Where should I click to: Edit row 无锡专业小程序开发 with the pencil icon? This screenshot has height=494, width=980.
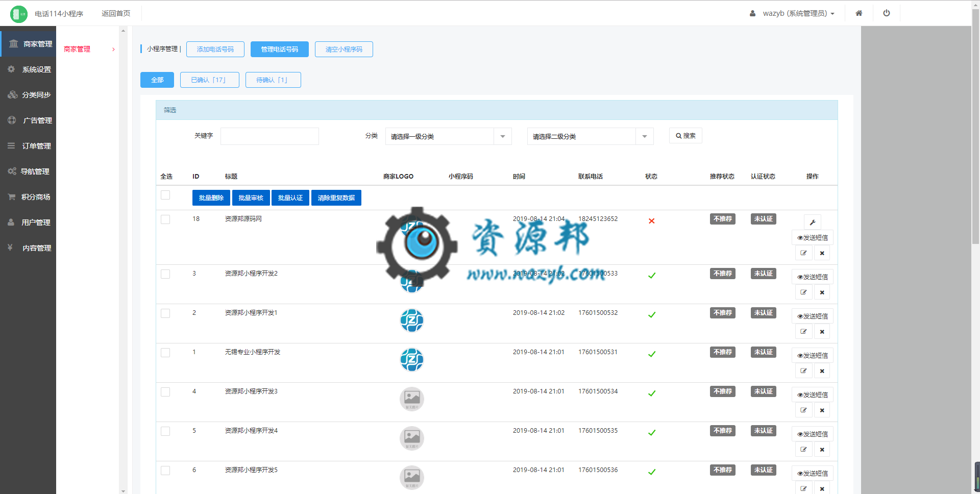[804, 371]
